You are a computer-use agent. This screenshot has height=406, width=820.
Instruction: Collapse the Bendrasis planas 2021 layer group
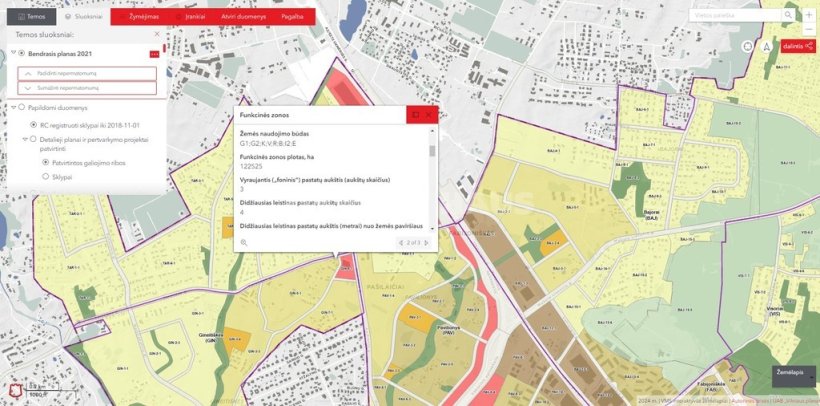click(11, 53)
